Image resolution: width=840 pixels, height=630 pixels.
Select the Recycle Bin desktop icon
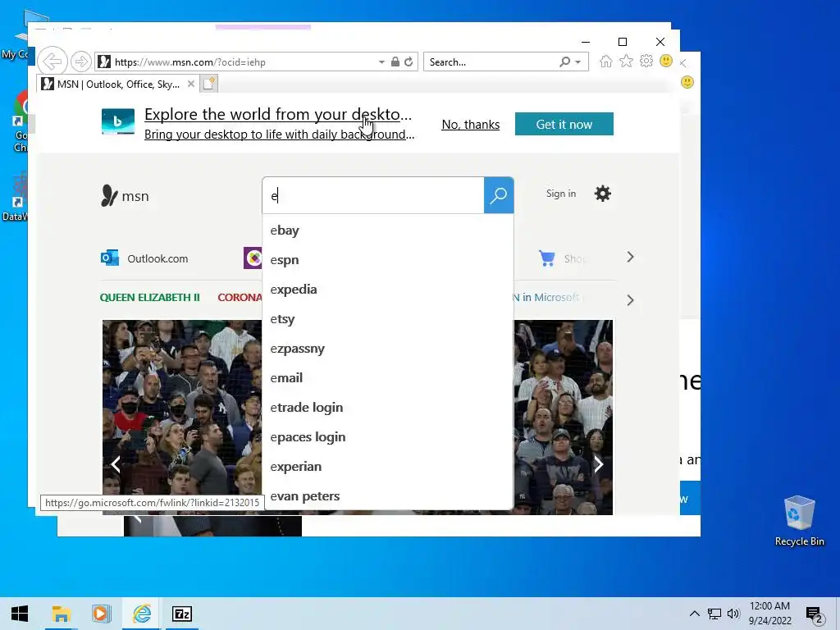click(799, 521)
